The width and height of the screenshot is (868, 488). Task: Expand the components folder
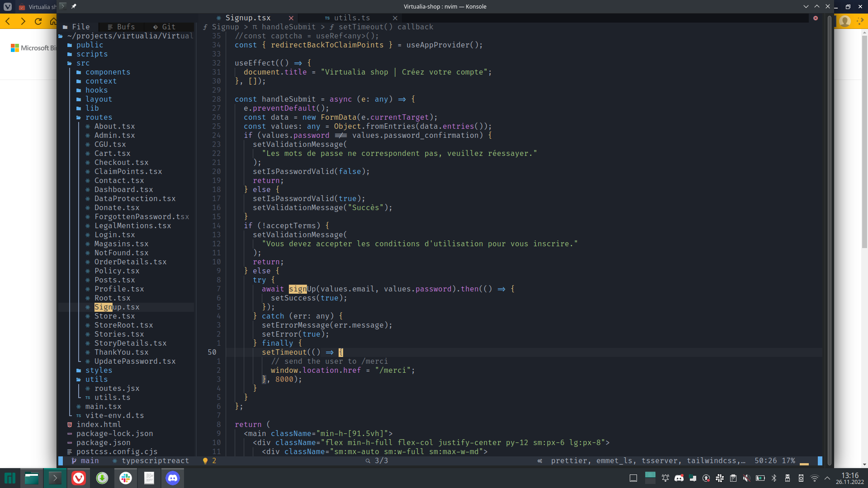108,72
